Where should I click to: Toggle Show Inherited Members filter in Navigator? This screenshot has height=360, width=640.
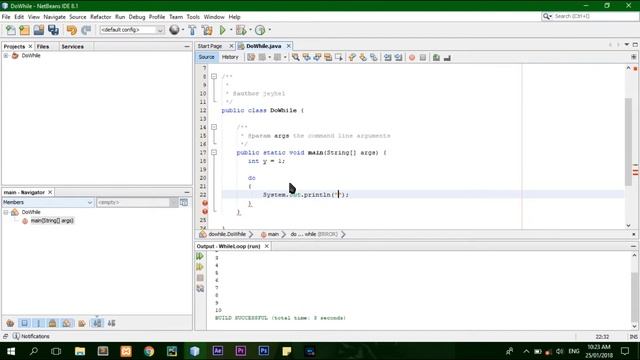point(10,323)
